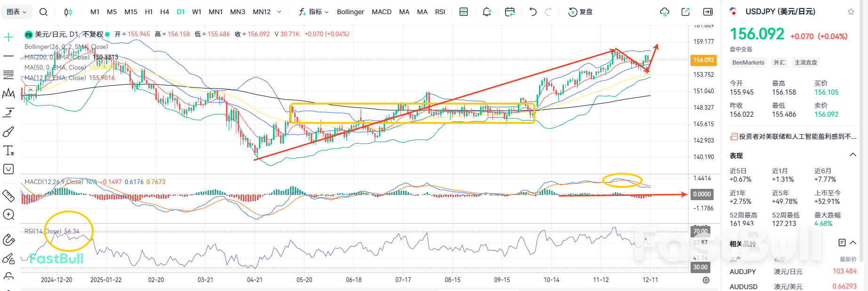Toggle USDJPY favorite star

pyautogui.click(x=851, y=12)
